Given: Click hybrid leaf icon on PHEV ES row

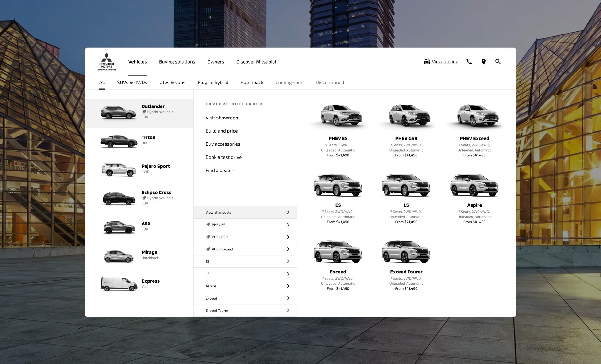Looking at the screenshot, I should point(208,225).
